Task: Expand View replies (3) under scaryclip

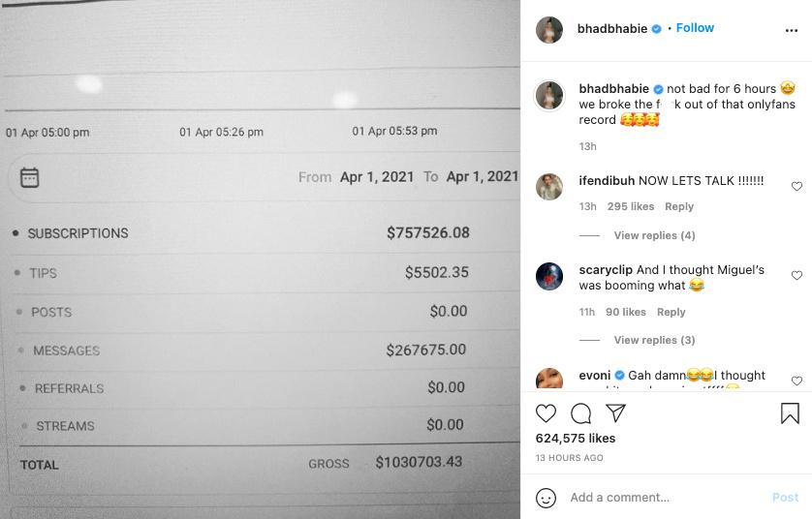Action: coord(654,340)
